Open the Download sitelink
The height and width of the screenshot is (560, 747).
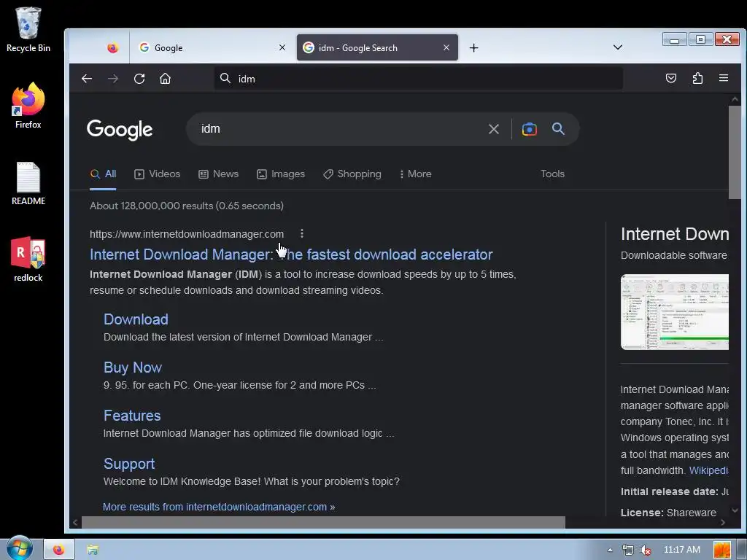pos(136,319)
